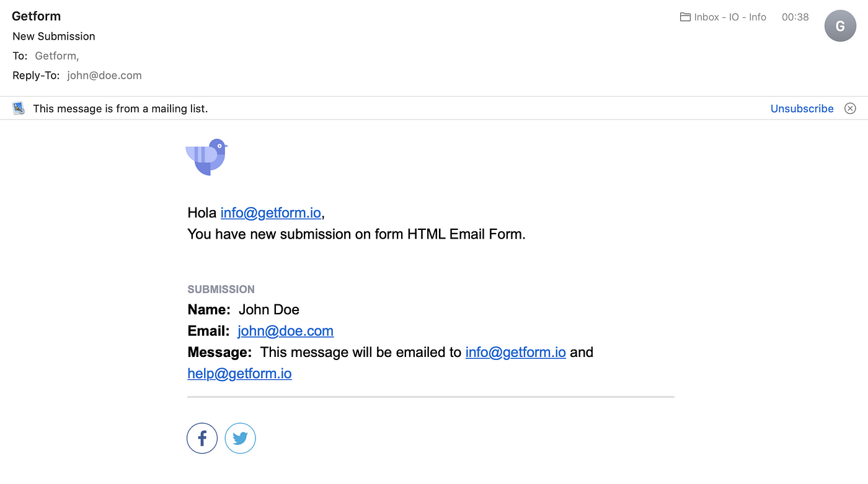Unsubscribe from the mailing list
The height and width of the screenshot is (484, 868).
tap(802, 108)
